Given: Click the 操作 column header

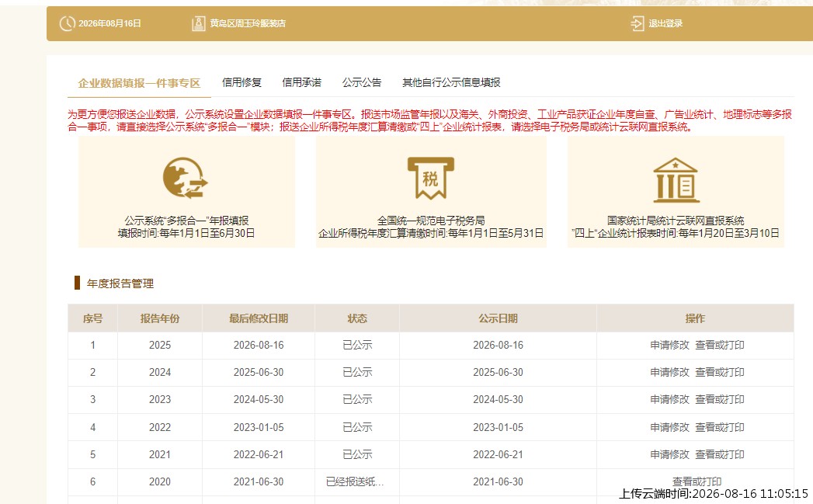Looking at the screenshot, I should 695,318.
